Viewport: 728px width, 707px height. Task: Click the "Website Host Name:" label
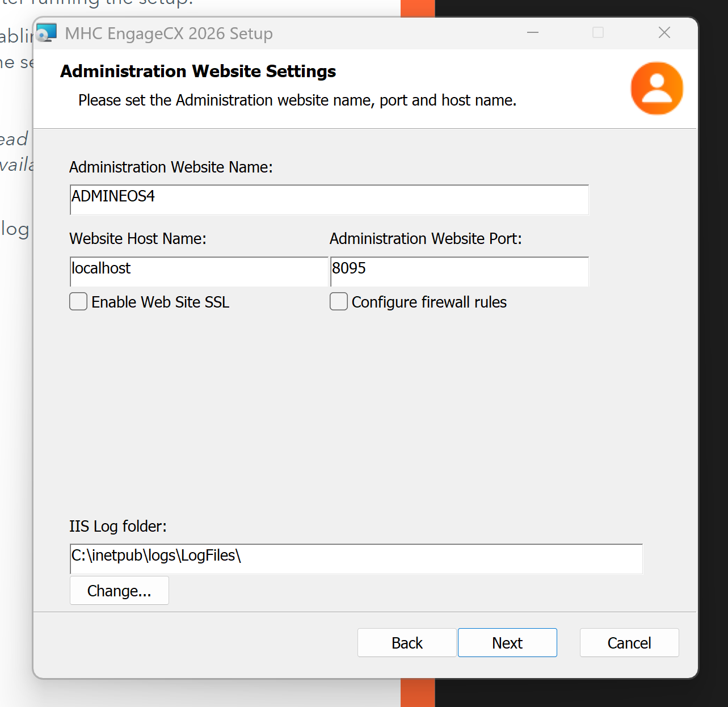click(138, 239)
